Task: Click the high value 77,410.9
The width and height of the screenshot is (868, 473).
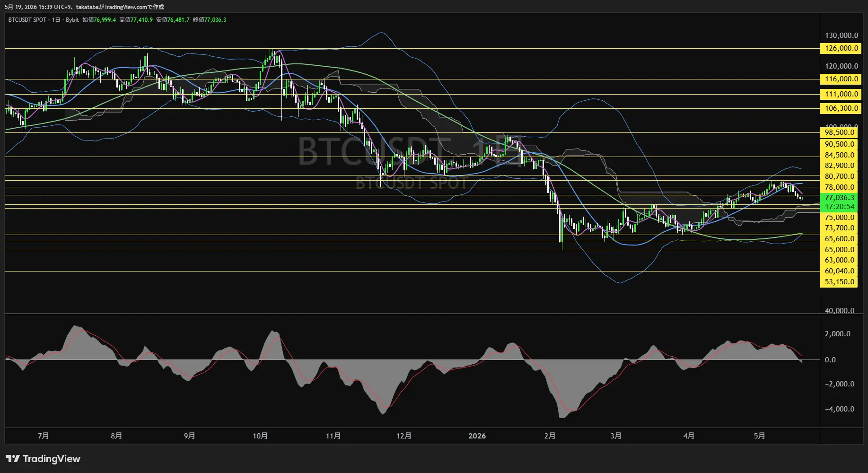Action: click(142, 20)
